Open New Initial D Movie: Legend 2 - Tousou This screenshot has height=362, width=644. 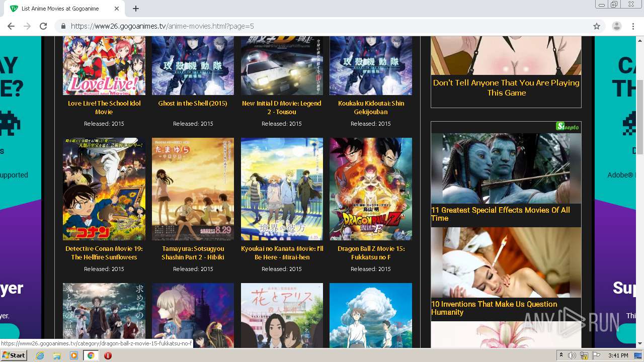pos(282,108)
